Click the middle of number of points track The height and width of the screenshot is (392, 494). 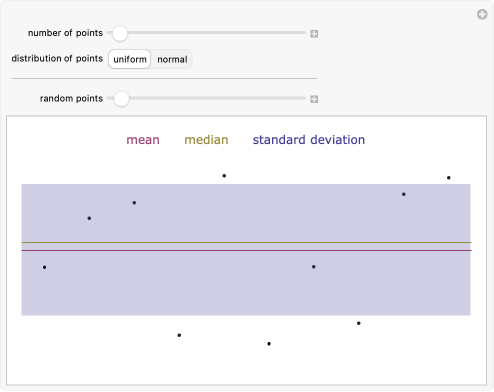pyautogui.click(x=207, y=33)
